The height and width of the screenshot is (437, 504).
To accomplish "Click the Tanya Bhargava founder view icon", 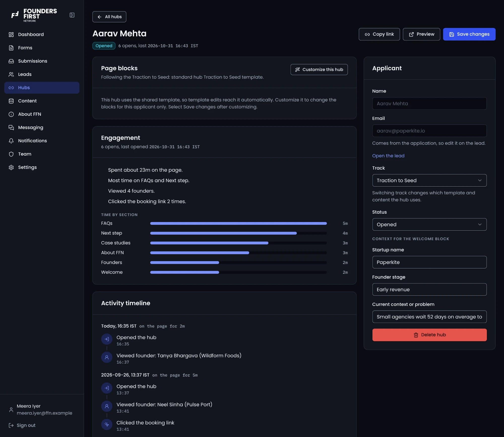I will [x=107, y=357].
